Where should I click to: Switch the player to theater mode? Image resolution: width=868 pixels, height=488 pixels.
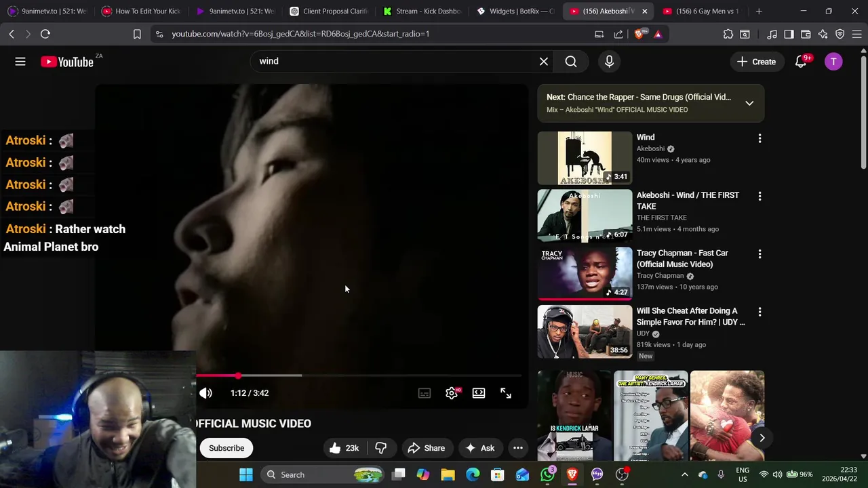[479, 393]
